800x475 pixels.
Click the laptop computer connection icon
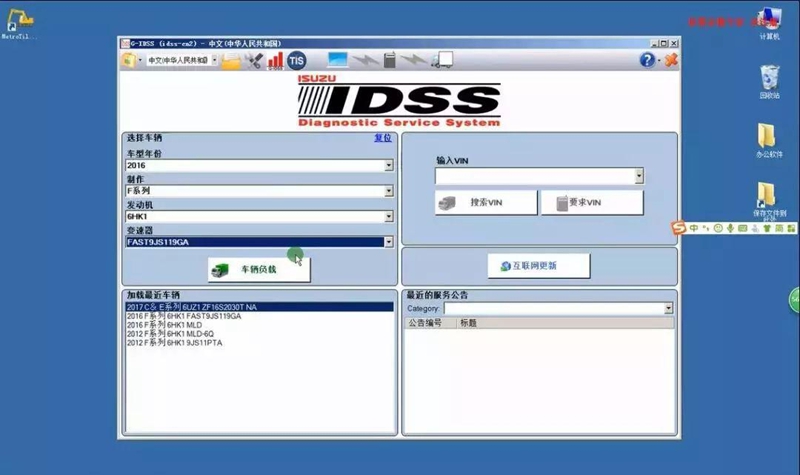click(337, 60)
